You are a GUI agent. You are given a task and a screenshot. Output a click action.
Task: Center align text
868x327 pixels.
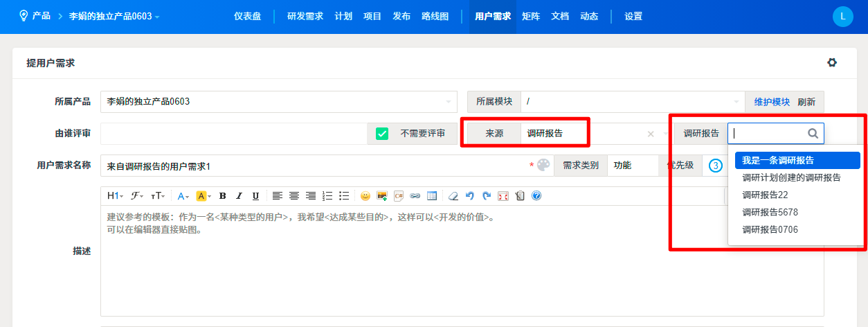(294, 196)
